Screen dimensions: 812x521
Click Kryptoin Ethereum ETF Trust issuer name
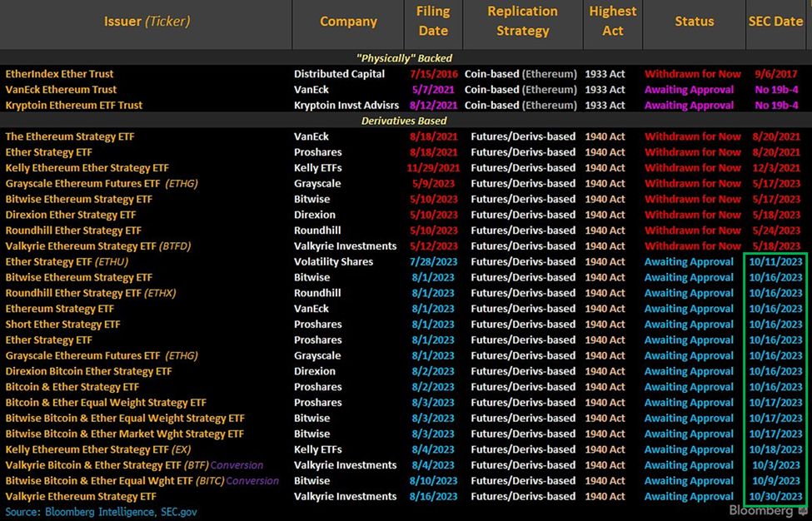pyautogui.click(x=73, y=105)
